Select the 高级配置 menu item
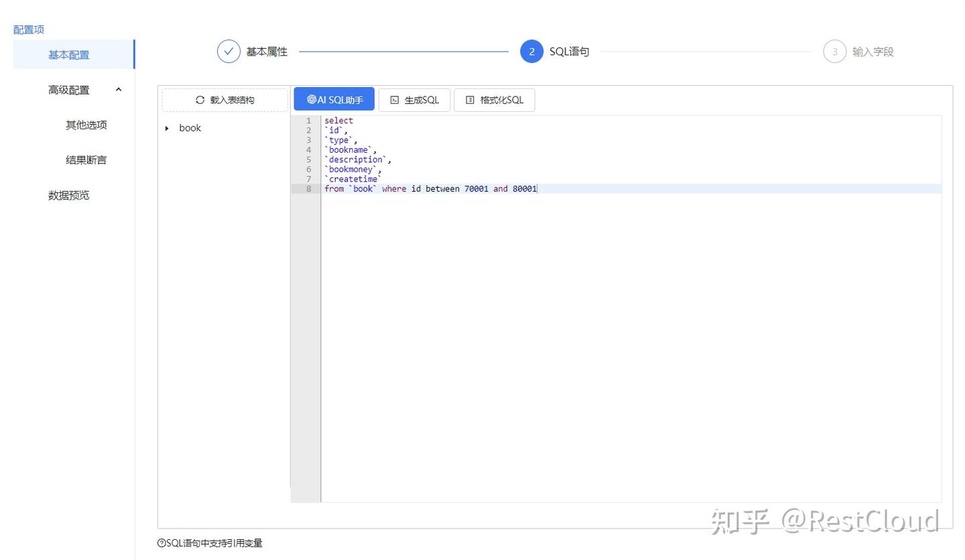 (68, 90)
